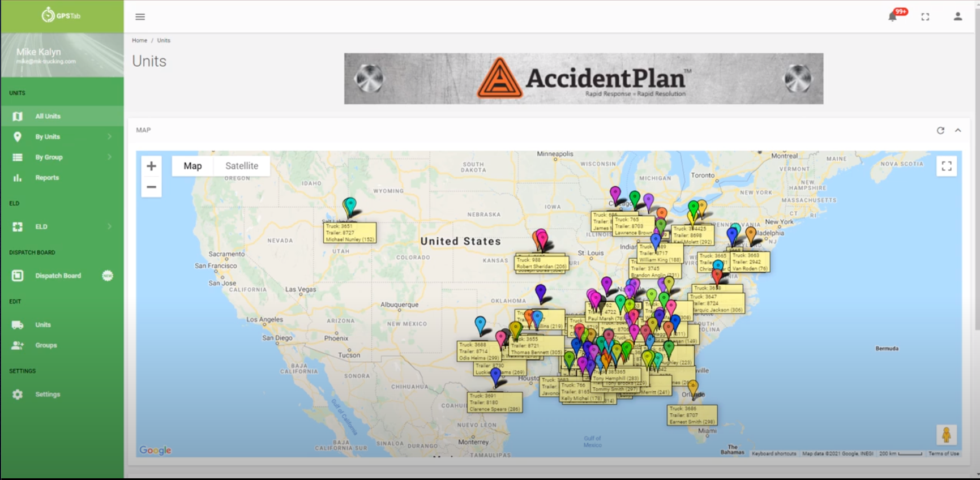980x480 pixels.
Task: Click the light-blue marker above Truck 3688
Action: pyautogui.click(x=480, y=325)
